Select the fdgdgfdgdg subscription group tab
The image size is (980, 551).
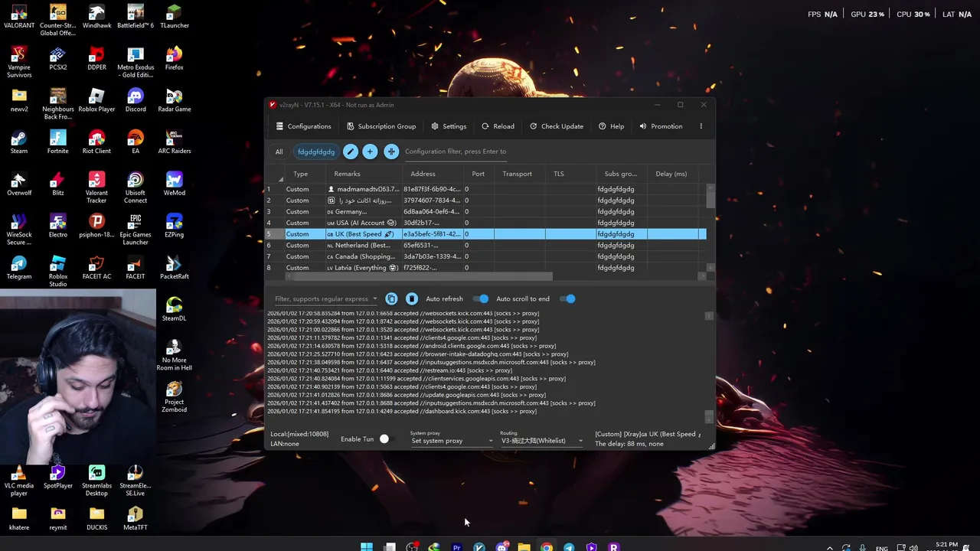point(316,152)
